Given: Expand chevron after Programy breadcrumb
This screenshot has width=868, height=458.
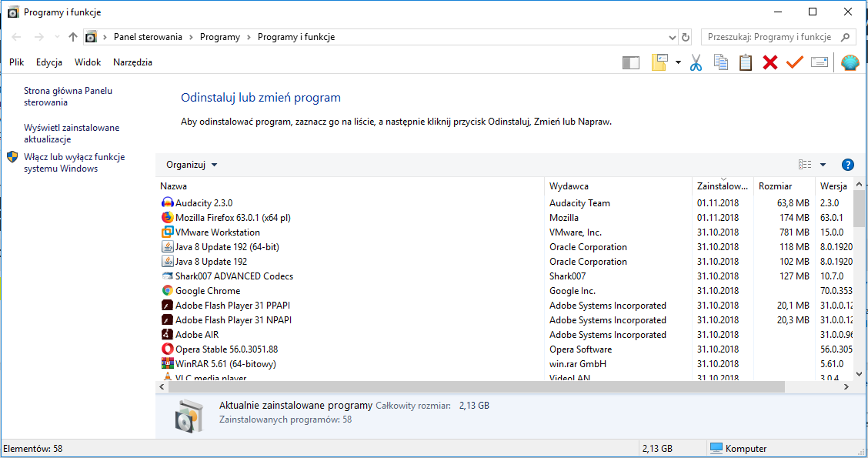Looking at the screenshot, I should [249, 37].
